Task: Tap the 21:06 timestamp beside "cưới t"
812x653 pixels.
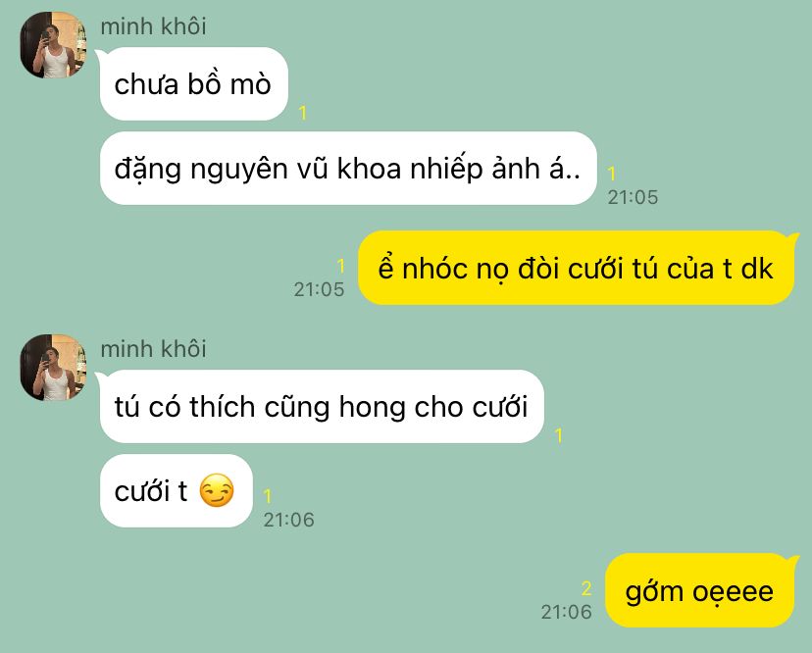Action: tap(288, 520)
